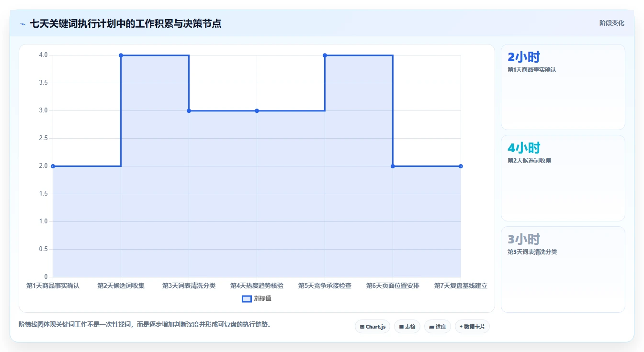The height and width of the screenshot is (352, 644).
Task: Click x-axis label 第3天词表清洗分类
Action: tap(189, 286)
